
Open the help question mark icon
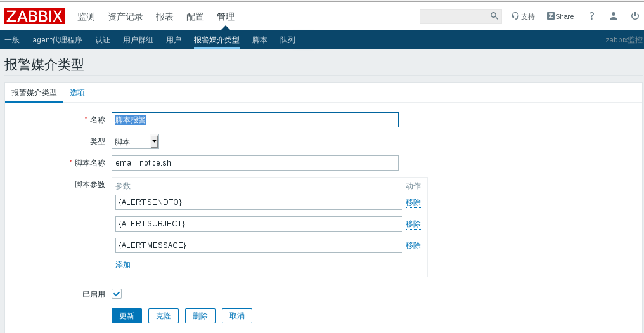click(591, 16)
